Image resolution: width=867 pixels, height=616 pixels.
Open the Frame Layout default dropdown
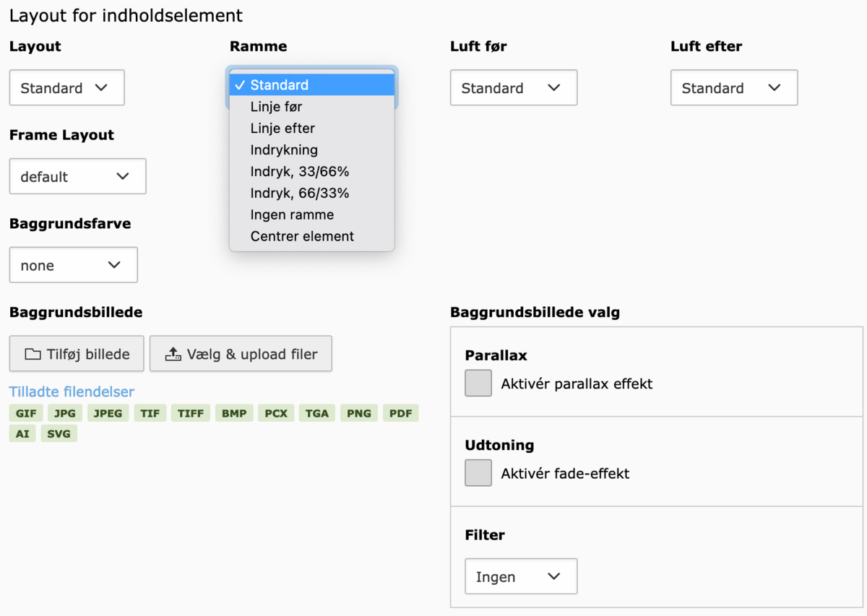pos(77,177)
